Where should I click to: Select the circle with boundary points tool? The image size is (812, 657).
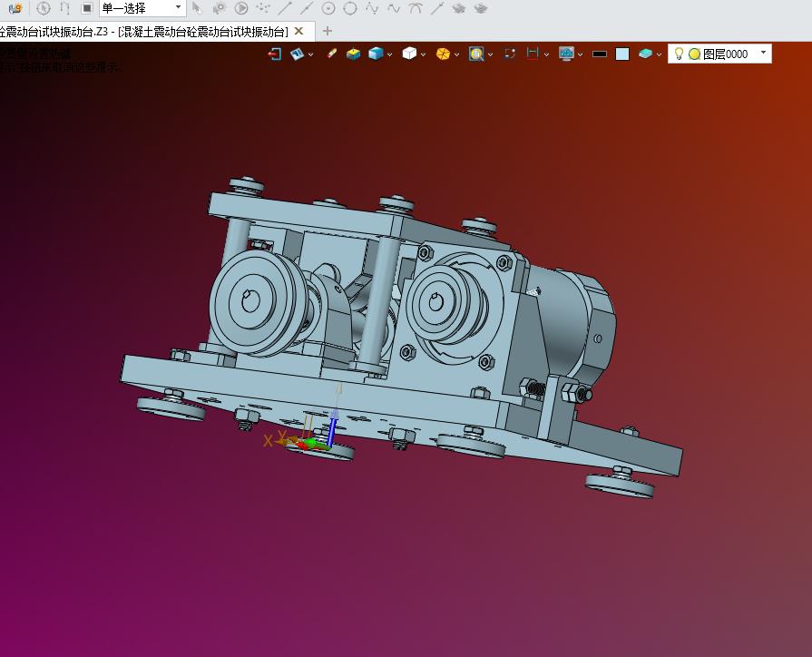pyautogui.click(x=350, y=8)
